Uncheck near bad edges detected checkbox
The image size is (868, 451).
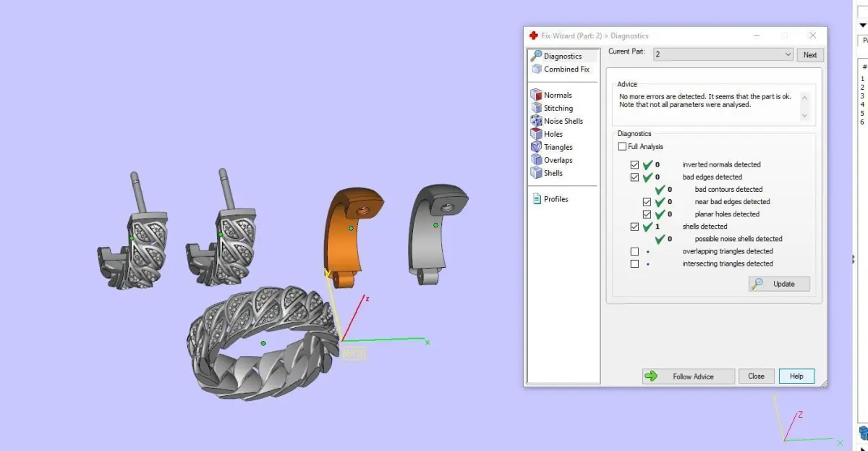point(647,202)
